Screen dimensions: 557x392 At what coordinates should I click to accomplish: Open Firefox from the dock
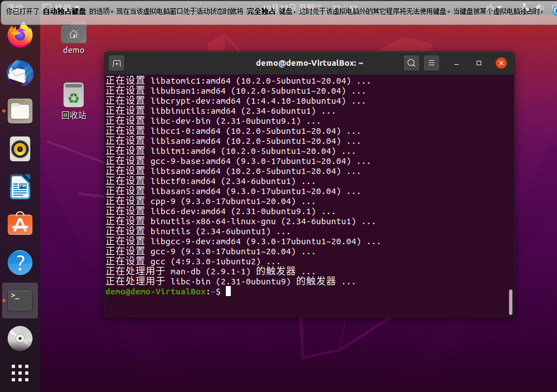(x=20, y=35)
